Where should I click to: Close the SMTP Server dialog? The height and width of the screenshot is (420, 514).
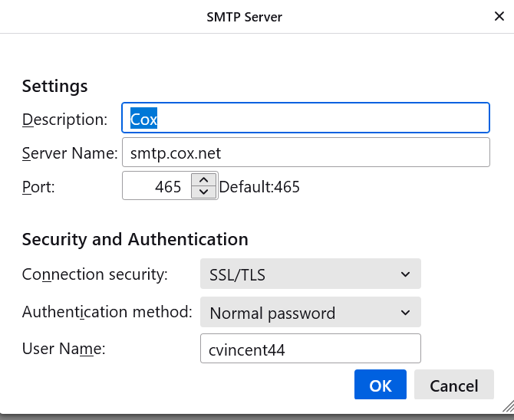click(x=499, y=15)
